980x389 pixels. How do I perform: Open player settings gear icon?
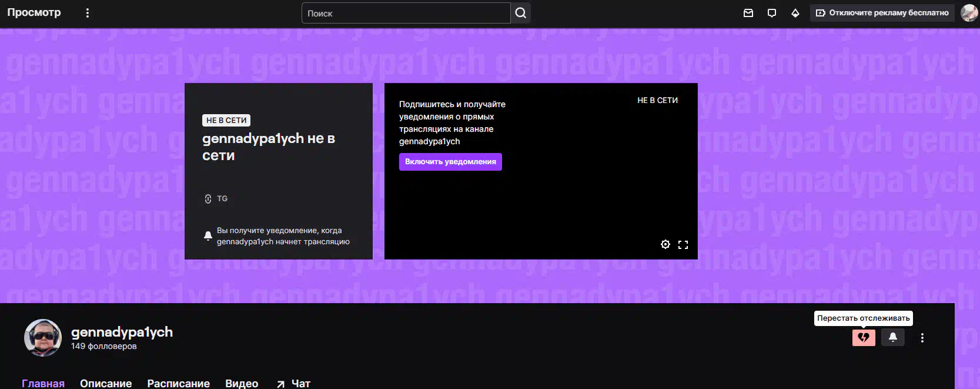tap(665, 244)
